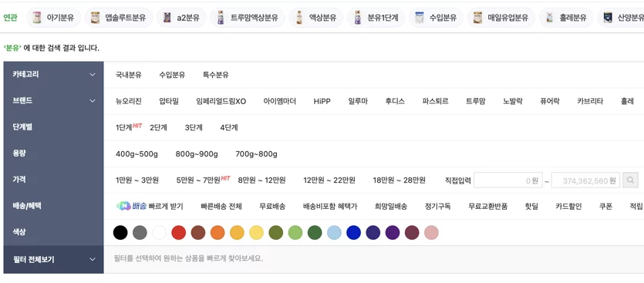Click the 분유1단계 product thumbnail icon

pos(358,18)
